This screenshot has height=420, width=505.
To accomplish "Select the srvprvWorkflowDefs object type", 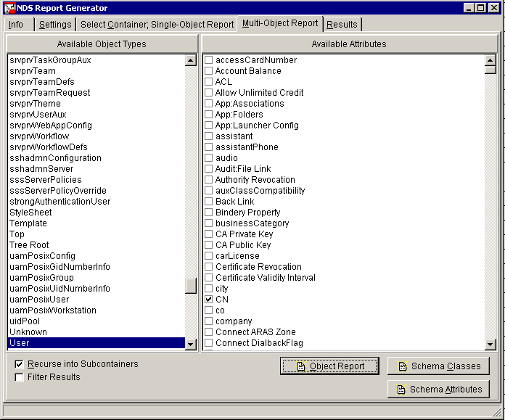I will (x=97, y=147).
